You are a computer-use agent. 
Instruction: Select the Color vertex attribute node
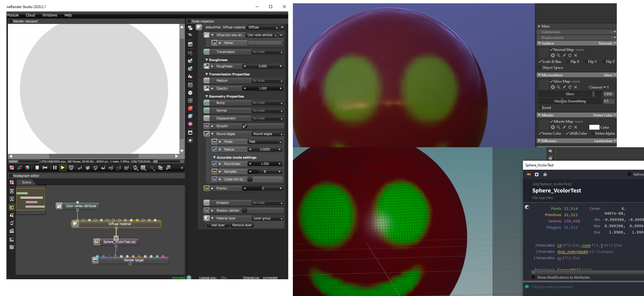click(78, 206)
